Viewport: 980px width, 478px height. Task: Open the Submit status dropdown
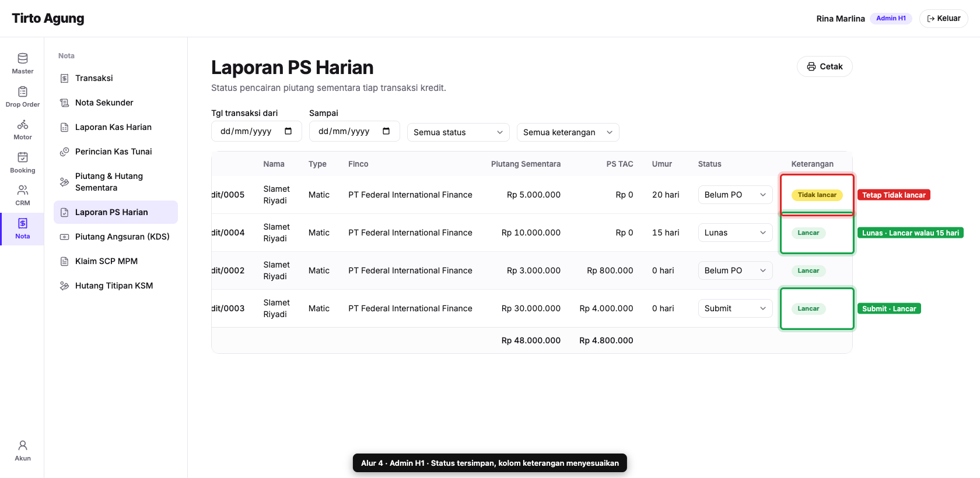(x=735, y=308)
